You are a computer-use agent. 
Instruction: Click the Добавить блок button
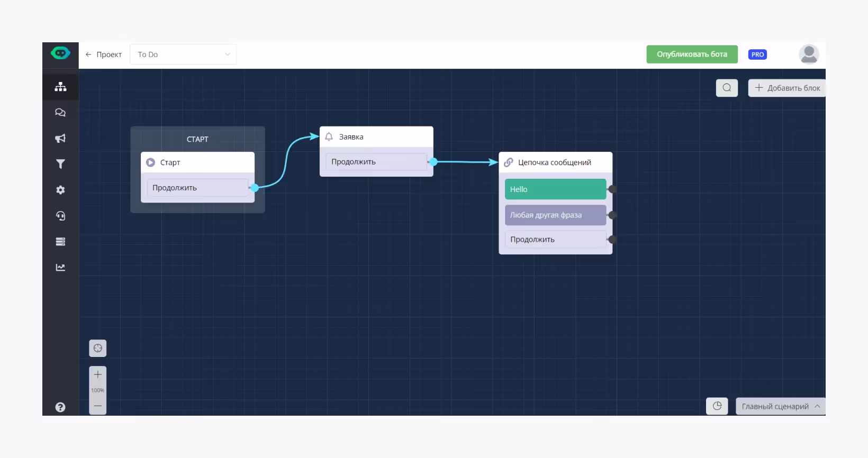787,88
